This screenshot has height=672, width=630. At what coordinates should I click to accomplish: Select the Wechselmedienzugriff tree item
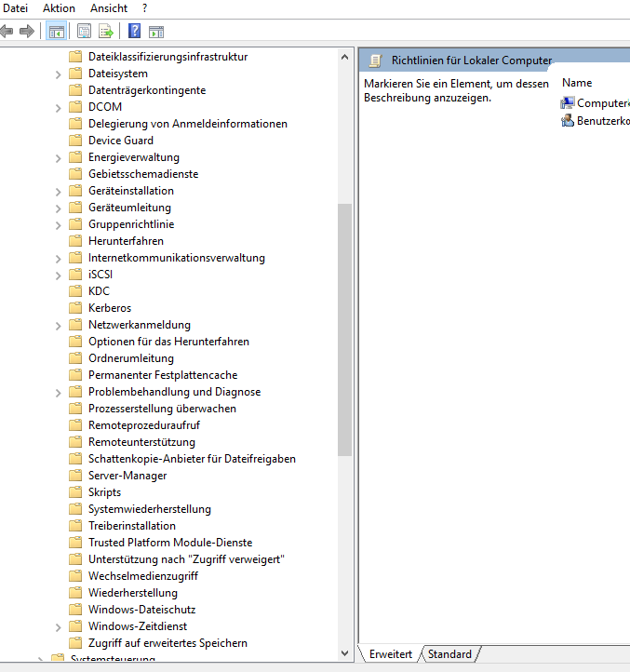click(143, 575)
